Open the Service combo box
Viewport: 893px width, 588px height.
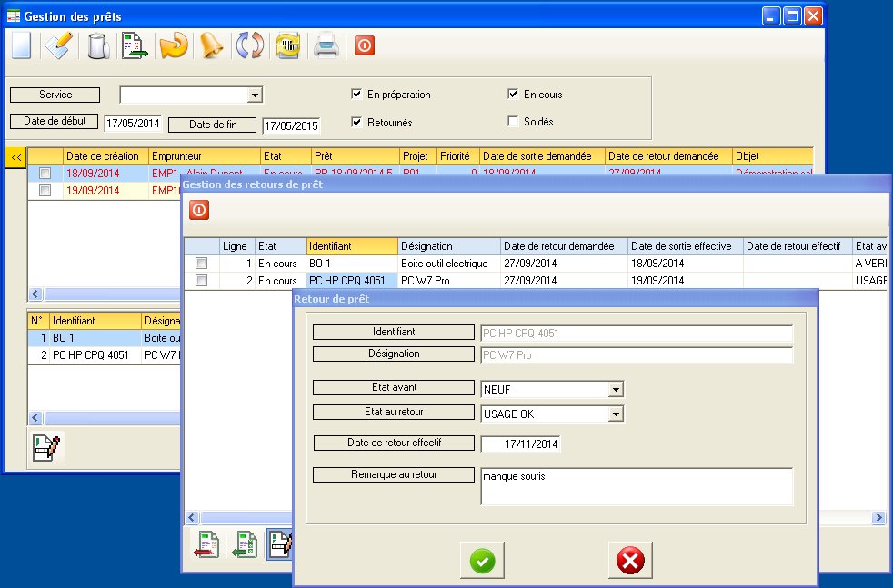(x=256, y=95)
